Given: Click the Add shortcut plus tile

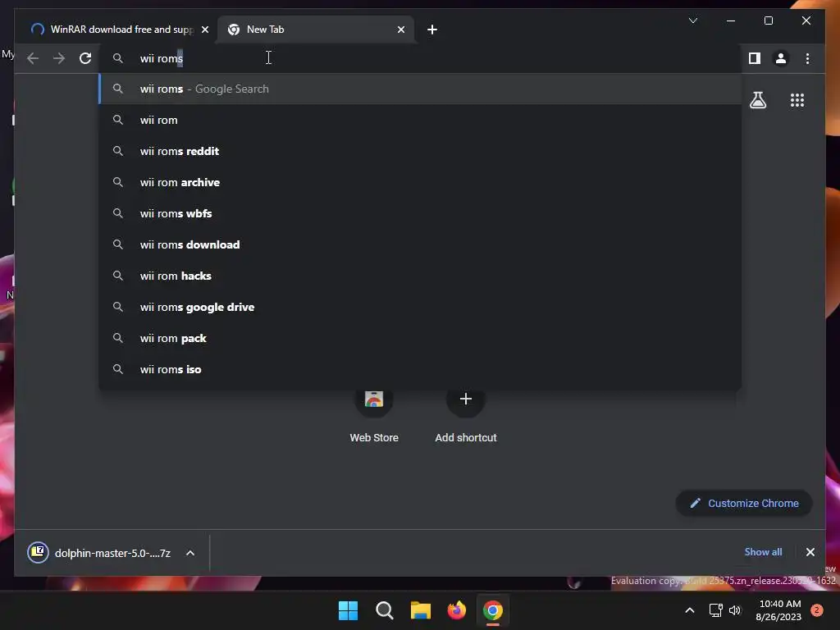Looking at the screenshot, I should (x=466, y=415).
